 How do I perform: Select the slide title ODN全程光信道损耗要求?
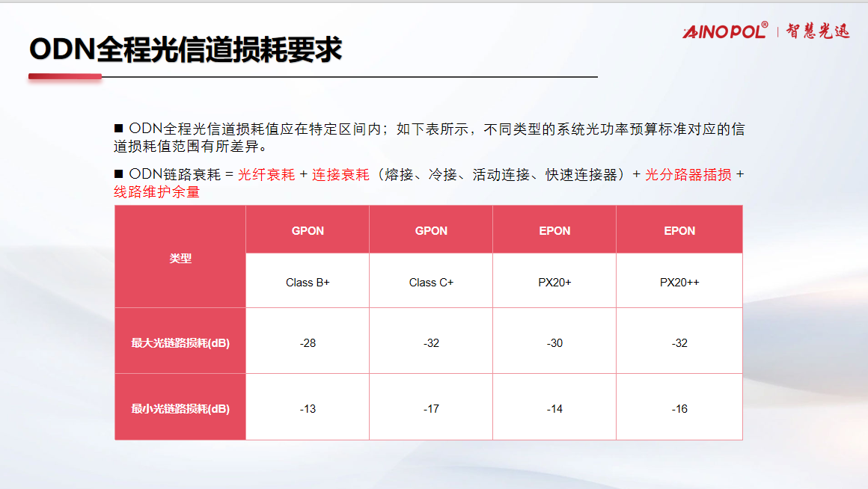click(x=186, y=49)
